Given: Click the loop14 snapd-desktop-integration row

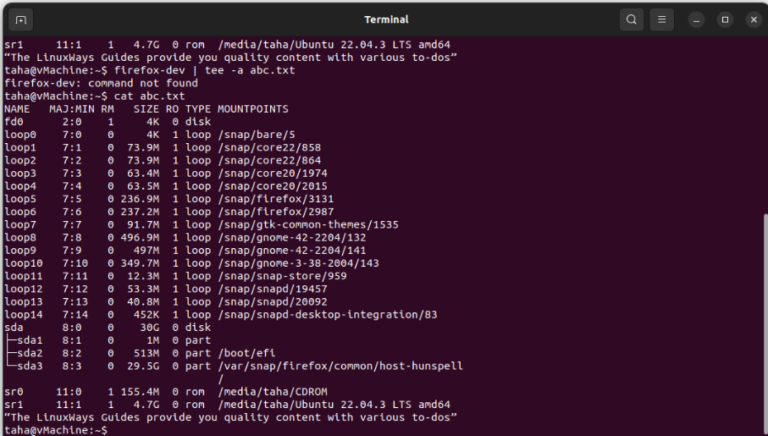Looking at the screenshot, I should pyautogui.click(x=220, y=315).
